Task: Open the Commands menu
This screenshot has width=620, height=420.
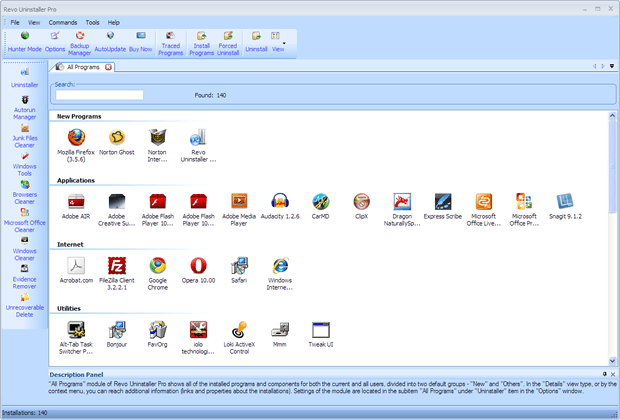Action: (x=62, y=21)
